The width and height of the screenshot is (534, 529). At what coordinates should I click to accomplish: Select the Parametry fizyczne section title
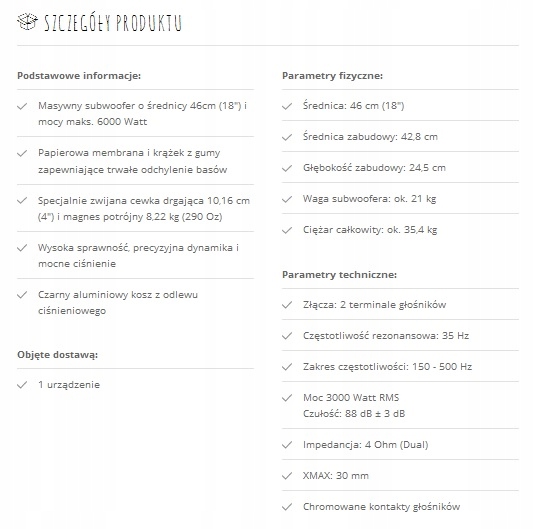coord(332,76)
